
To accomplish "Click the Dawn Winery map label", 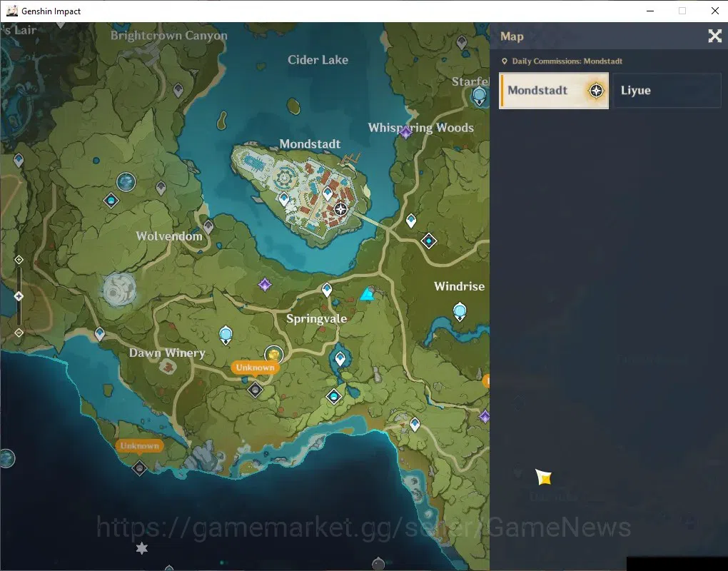I will click(x=167, y=353).
